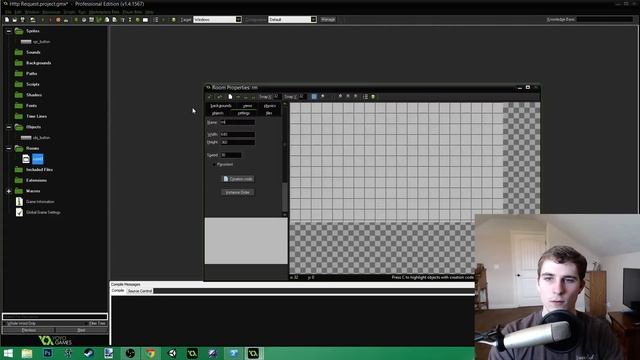Click the Windows Start button
This screenshot has height=360, width=640.
click(8, 353)
